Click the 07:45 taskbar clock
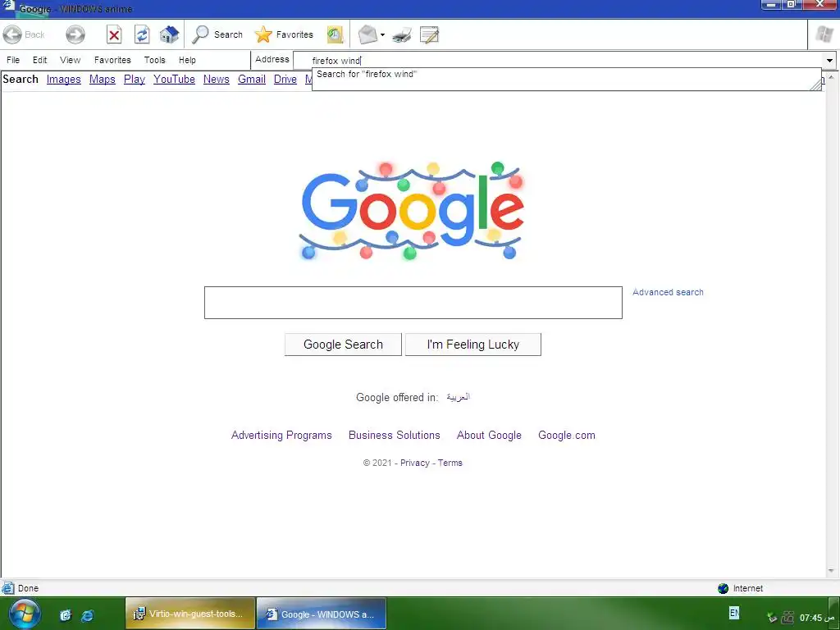Viewport: 840px width, 630px height. tap(818, 618)
